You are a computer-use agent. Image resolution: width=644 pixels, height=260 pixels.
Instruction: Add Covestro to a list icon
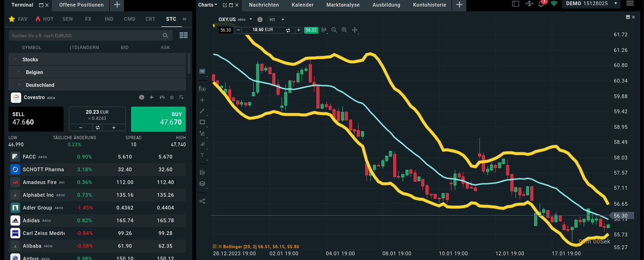[x=182, y=97]
